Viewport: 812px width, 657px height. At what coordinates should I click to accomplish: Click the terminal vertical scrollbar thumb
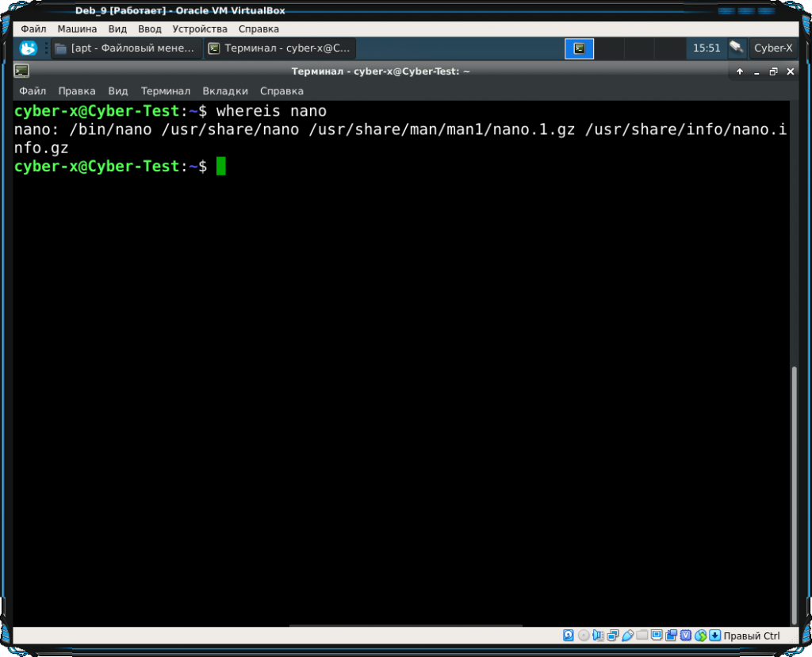(794, 495)
